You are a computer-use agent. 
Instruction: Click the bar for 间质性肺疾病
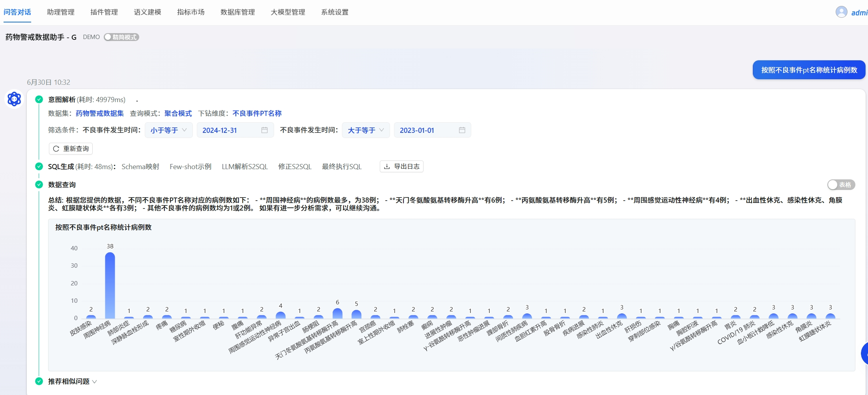click(x=527, y=316)
